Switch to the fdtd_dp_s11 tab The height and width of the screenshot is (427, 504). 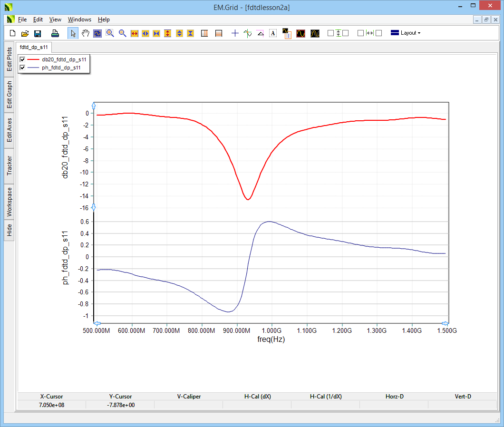tap(33, 48)
